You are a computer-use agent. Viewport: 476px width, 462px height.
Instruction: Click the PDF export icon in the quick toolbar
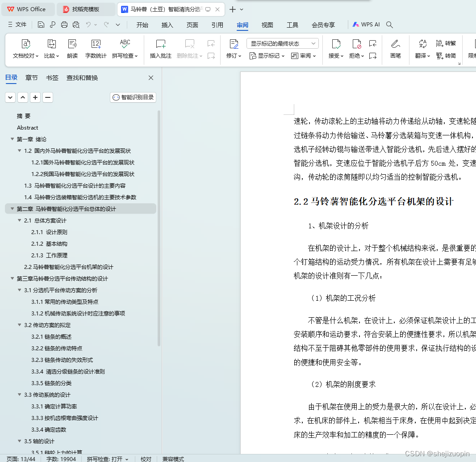pos(53,25)
